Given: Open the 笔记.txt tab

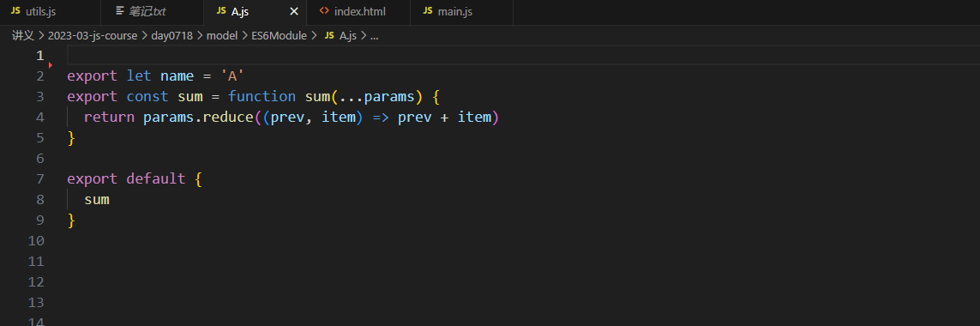Looking at the screenshot, I should click(x=152, y=12).
